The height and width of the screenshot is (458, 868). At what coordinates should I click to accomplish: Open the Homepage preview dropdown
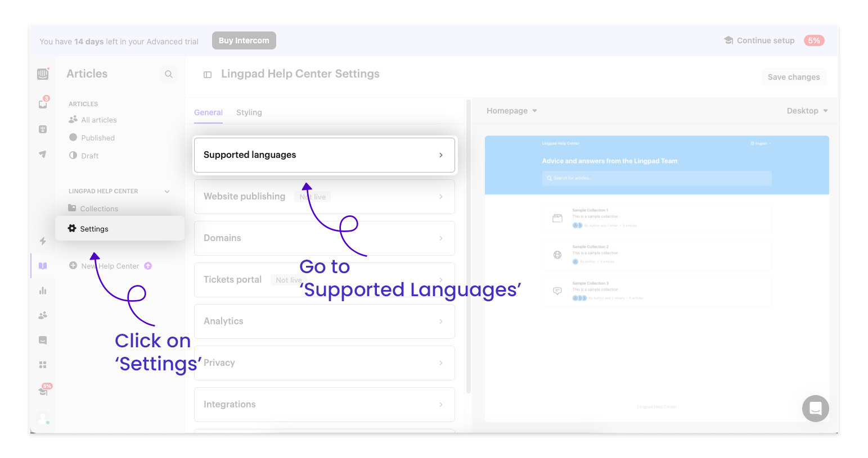point(512,111)
